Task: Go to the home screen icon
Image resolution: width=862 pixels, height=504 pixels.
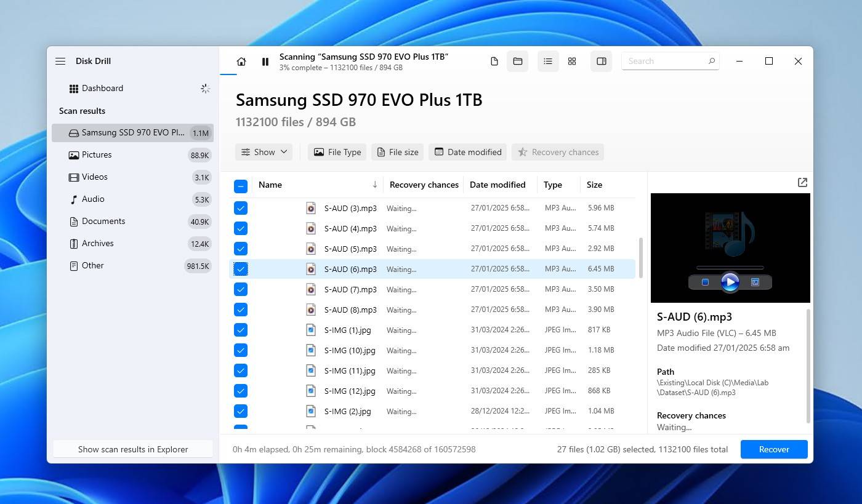Action: click(241, 62)
